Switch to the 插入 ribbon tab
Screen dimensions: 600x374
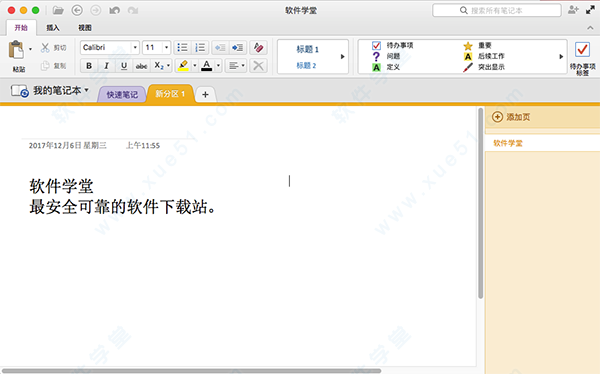(53, 28)
